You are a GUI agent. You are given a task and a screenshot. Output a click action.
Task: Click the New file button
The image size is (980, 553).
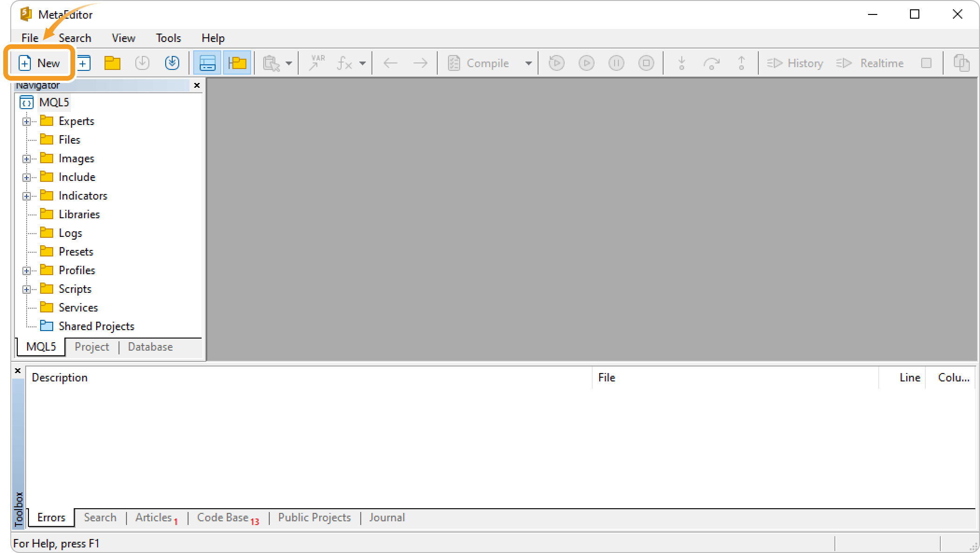point(39,63)
